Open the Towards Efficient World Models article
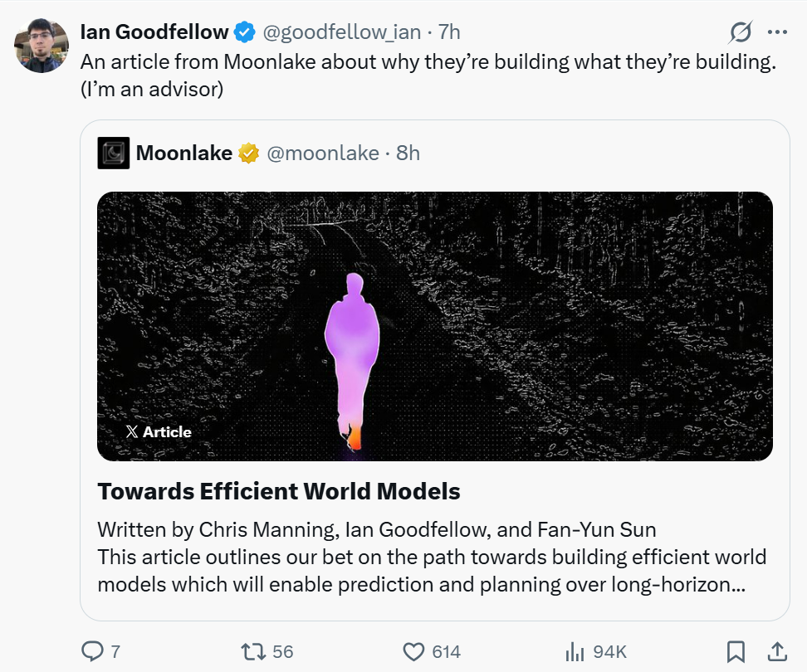807x672 pixels. tap(279, 491)
